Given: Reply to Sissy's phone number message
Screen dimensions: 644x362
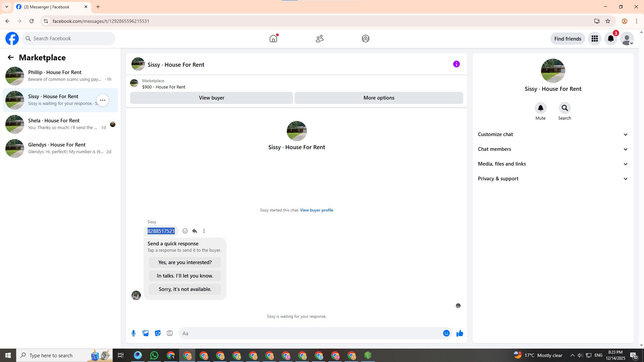Looking at the screenshot, I should click(195, 231).
